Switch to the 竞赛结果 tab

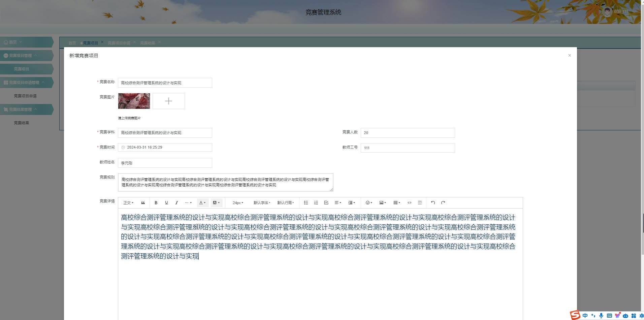tap(148, 43)
